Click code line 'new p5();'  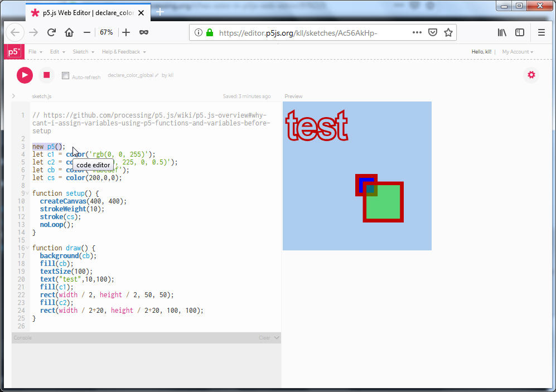point(49,147)
